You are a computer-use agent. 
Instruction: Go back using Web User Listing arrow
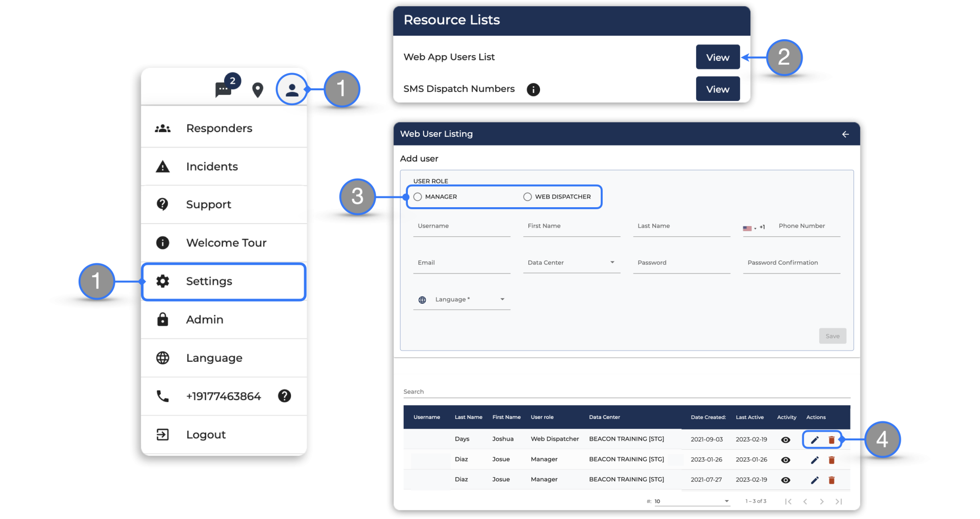(845, 134)
